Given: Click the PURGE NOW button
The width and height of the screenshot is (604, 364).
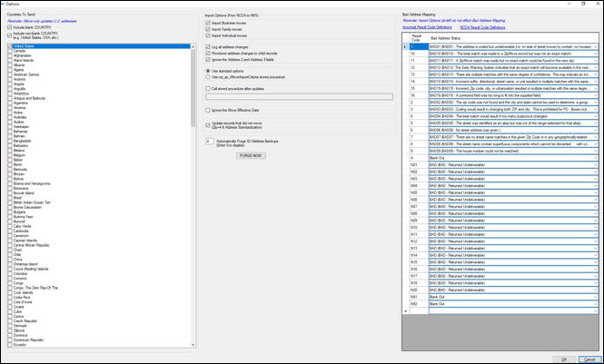Looking at the screenshot, I should click(x=251, y=156).
